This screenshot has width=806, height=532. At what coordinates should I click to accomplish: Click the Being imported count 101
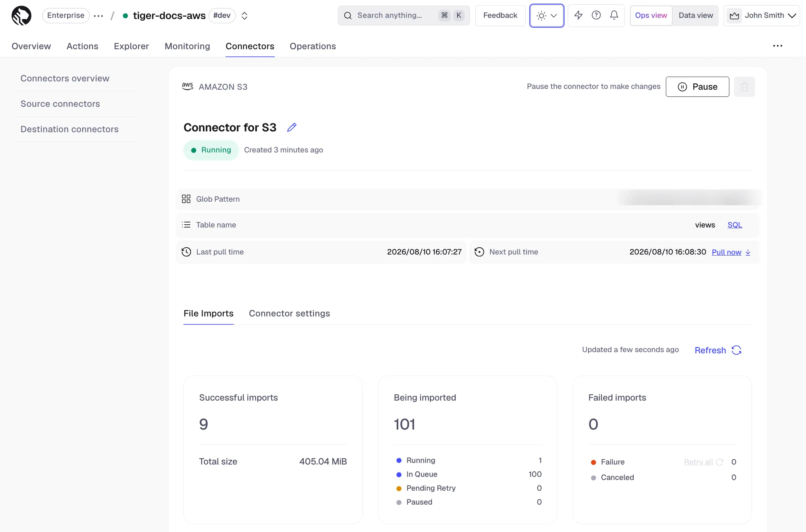pos(405,424)
